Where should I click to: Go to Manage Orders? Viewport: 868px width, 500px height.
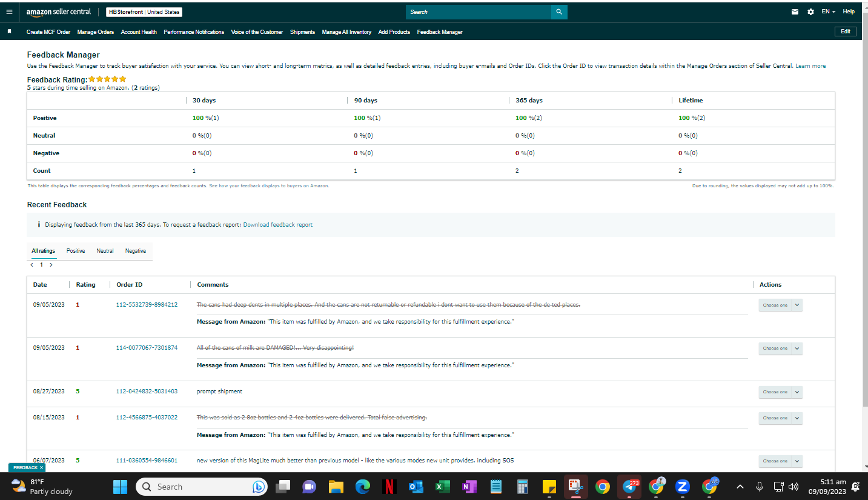[x=96, y=32]
